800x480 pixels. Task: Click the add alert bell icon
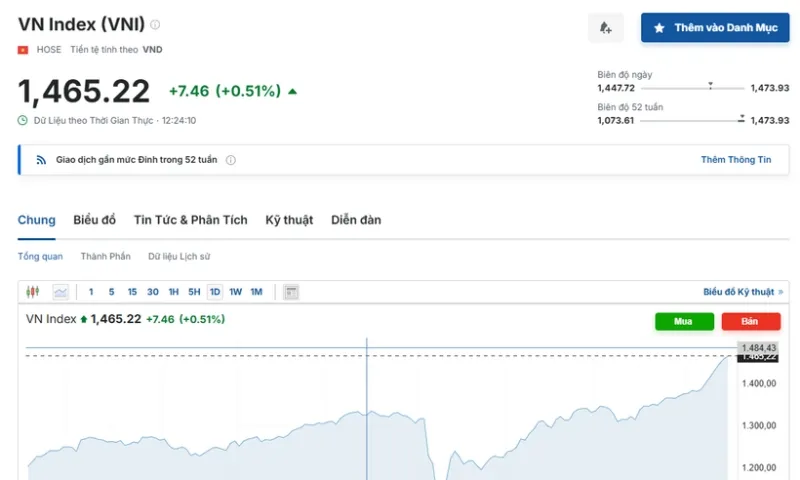tap(605, 28)
